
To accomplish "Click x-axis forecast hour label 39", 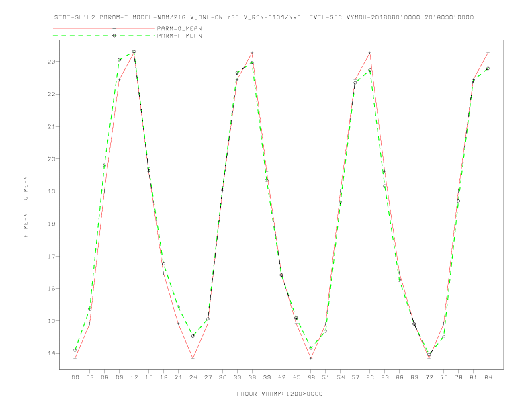I will (x=267, y=377).
